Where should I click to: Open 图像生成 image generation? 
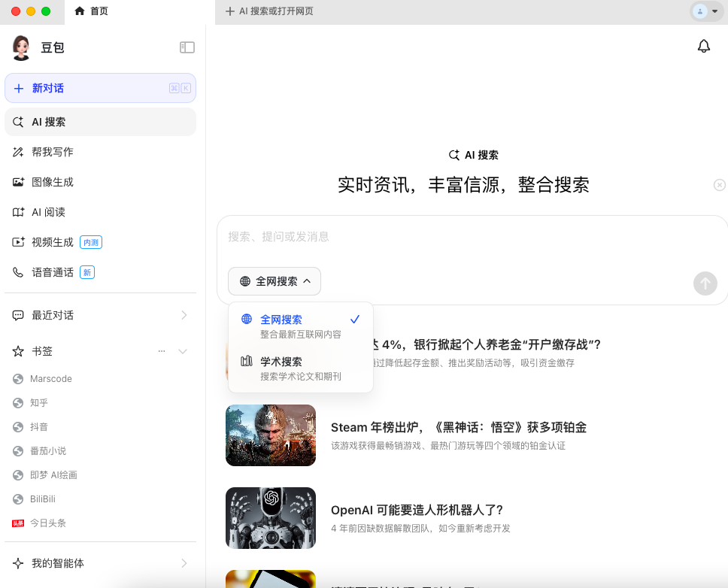click(x=100, y=182)
